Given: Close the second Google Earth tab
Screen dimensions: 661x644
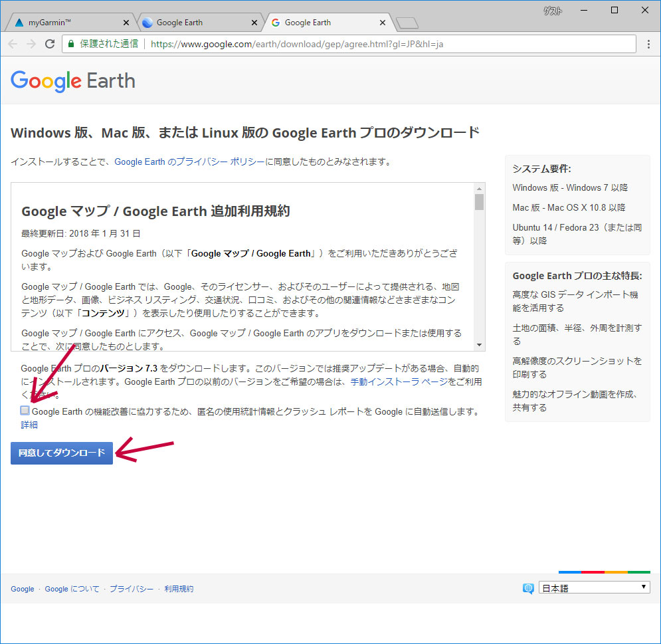Looking at the screenshot, I should [254, 23].
